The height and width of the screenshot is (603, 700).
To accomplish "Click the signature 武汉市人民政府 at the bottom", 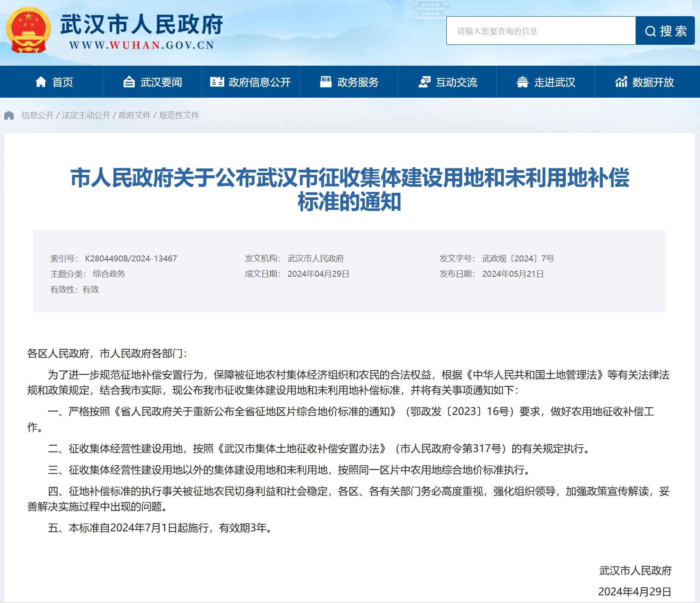I will 635,571.
